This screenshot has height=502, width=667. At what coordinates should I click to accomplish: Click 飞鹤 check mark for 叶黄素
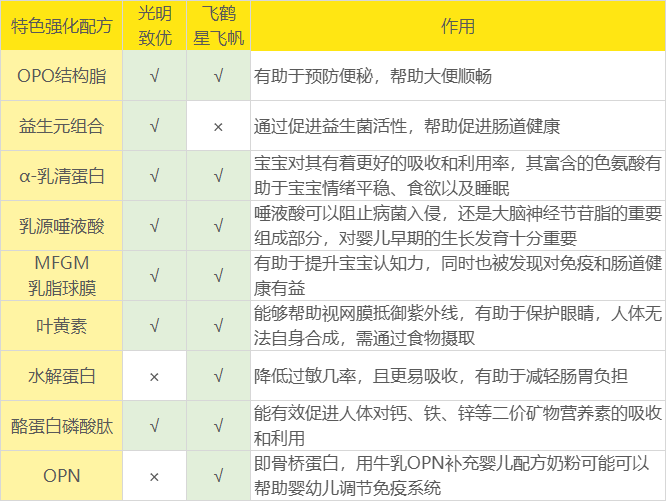click(x=218, y=326)
